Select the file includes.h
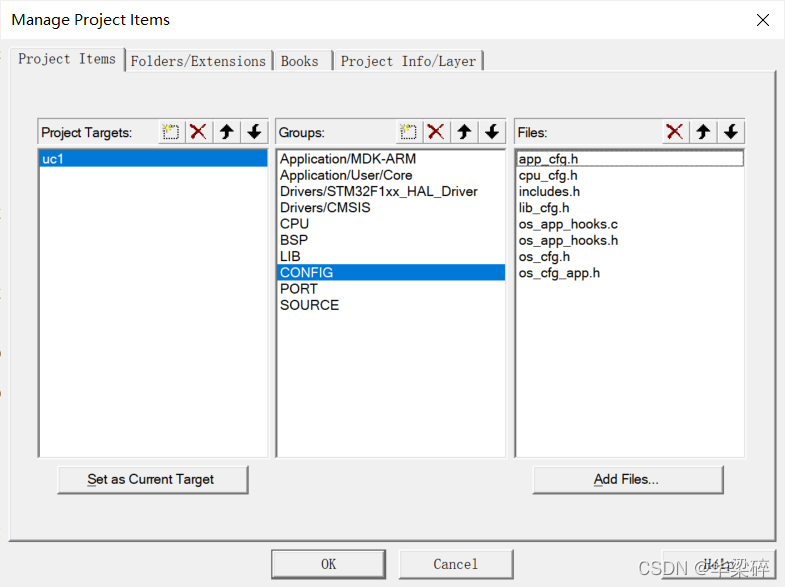This screenshot has width=785, height=587. pos(630,192)
